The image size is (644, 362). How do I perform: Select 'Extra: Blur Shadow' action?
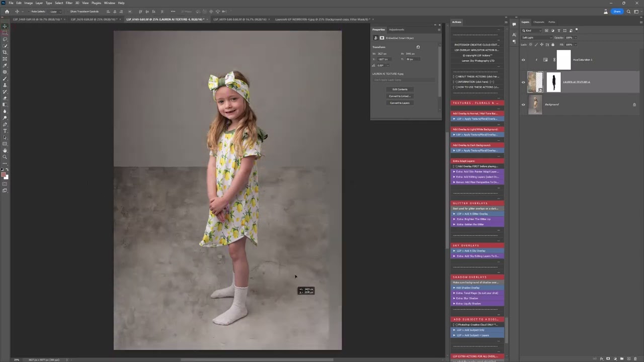(477, 299)
